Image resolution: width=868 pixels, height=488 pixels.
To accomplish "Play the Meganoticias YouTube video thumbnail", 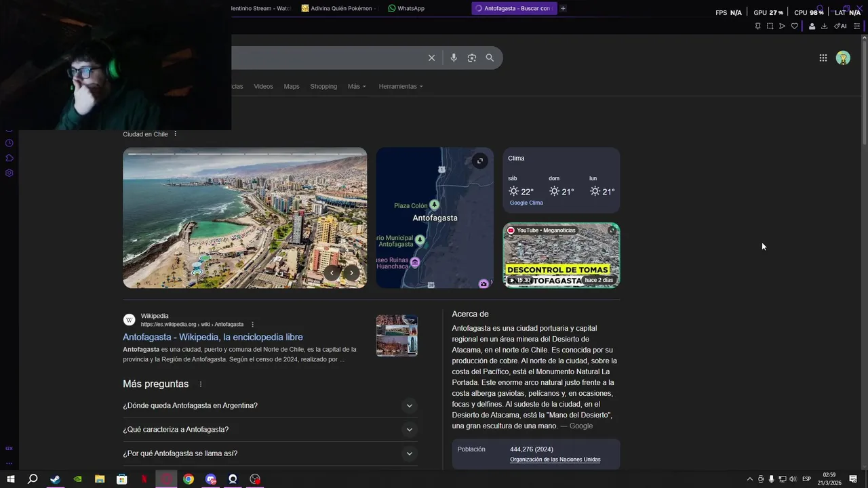I will point(561,256).
